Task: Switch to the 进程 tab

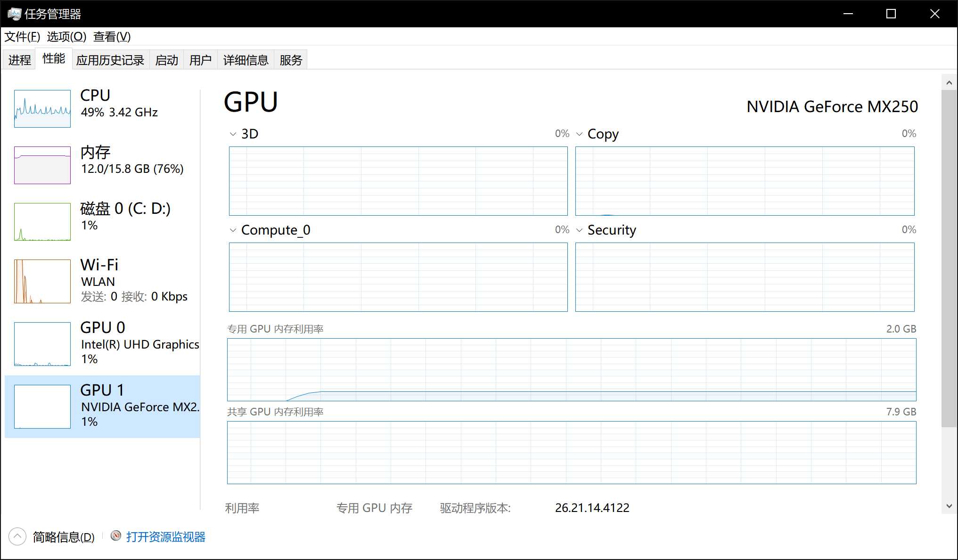Action: click(x=19, y=60)
